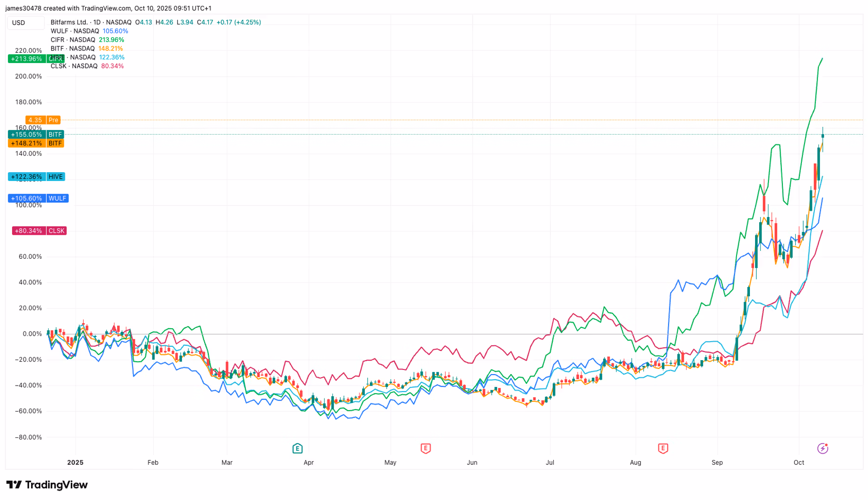Click the orange +148.21% BITF scale label
The height and width of the screenshot is (500, 868).
[x=36, y=144]
